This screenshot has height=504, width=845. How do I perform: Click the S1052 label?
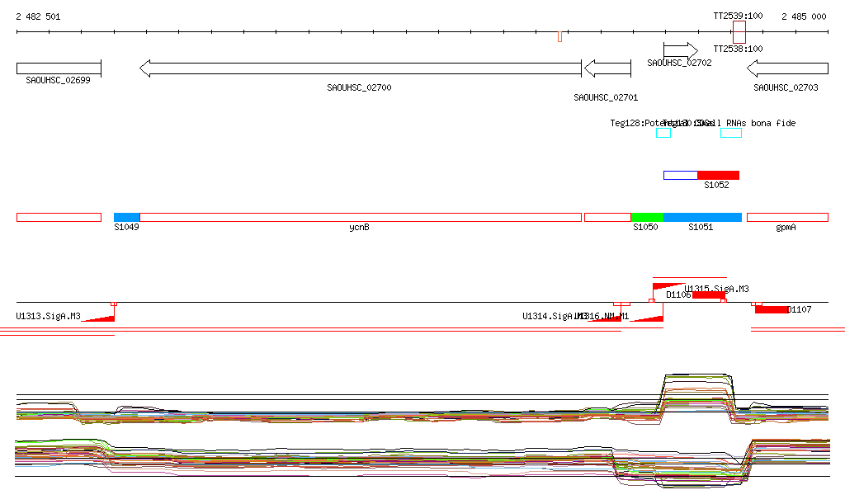click(x=717, y=186)
